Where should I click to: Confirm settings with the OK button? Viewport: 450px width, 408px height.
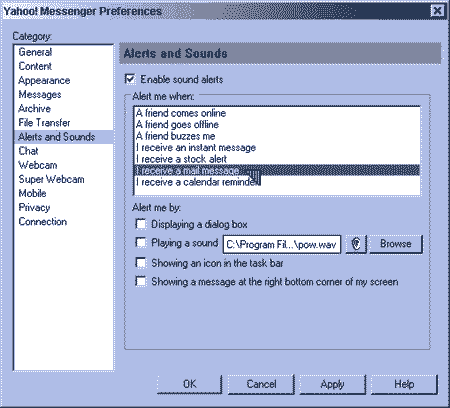pyautogui.click(x=189, y=384)
